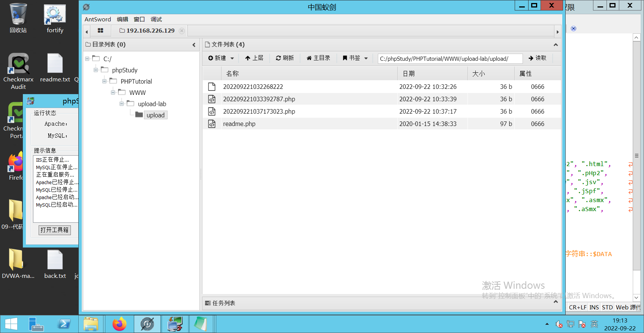Click the file path input field
Screen dimensions: 644x333
pos(450,58)
